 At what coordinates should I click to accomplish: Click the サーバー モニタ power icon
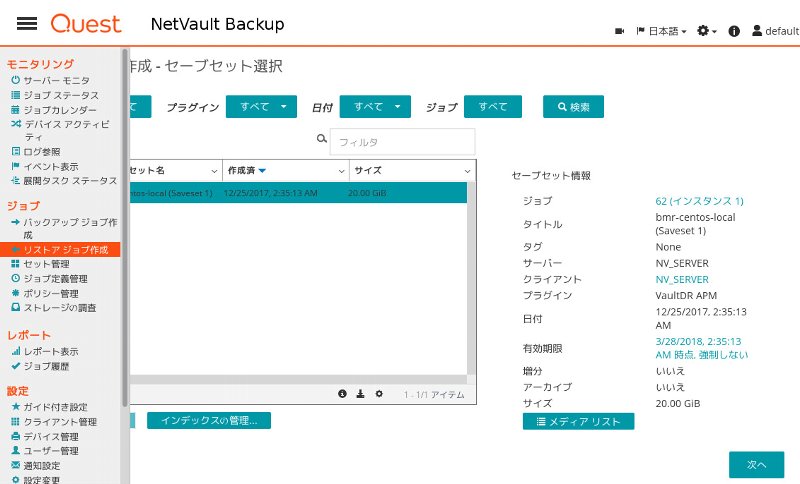pyautogui.click(x=15, y=80)
